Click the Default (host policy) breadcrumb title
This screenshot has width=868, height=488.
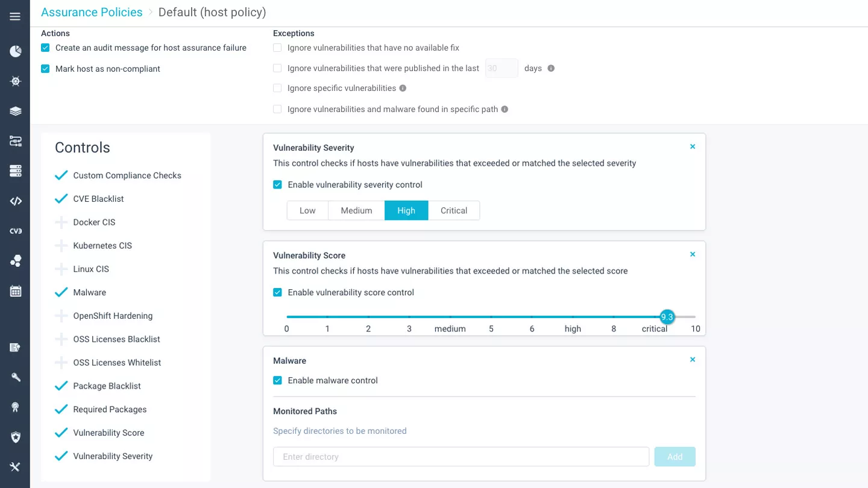tap(212, 12)
